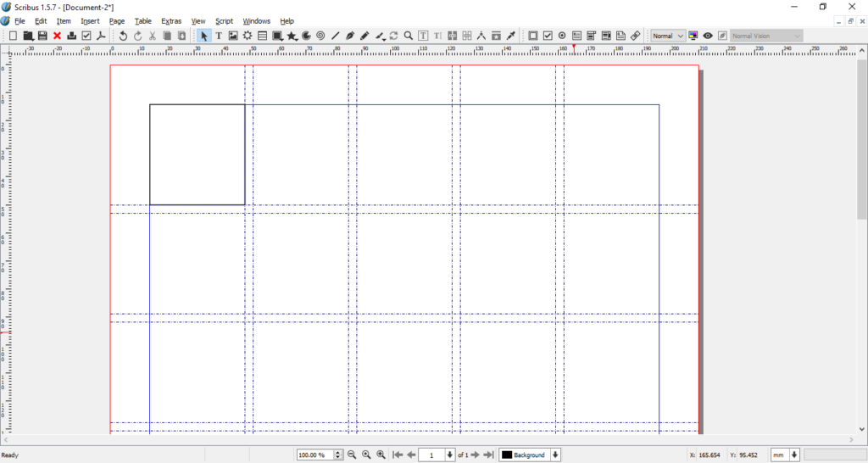
Task: Open the Insert menu
Action: 90,21
